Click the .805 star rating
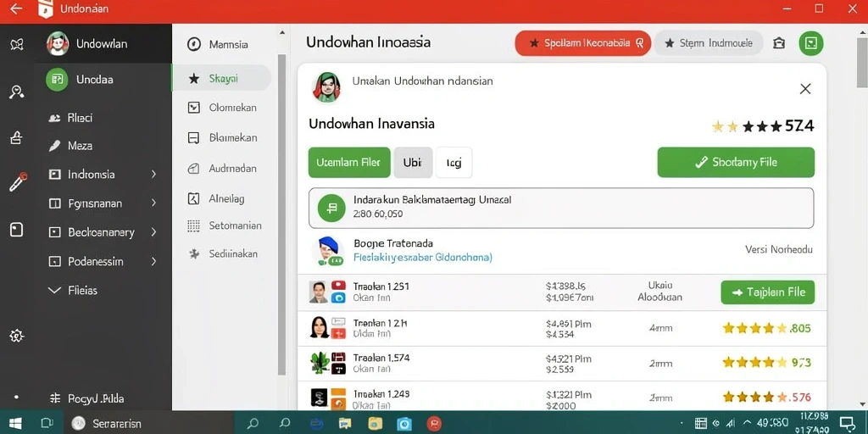The height and width of the screenshot is (434, 868). [x=766, y=328]
